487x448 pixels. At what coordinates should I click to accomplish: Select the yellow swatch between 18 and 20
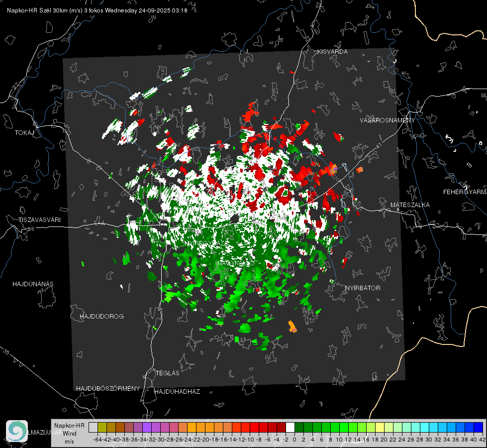point(380,427)
